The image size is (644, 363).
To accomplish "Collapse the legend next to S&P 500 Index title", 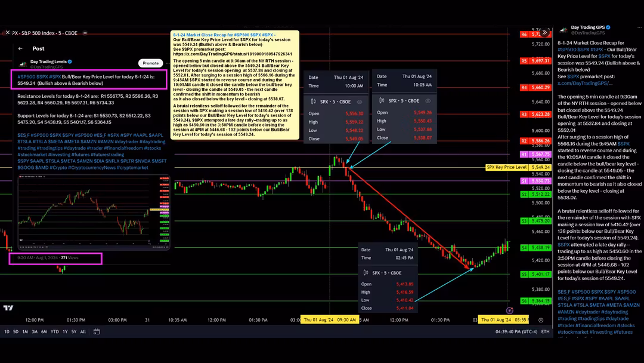I will point(85,33).
